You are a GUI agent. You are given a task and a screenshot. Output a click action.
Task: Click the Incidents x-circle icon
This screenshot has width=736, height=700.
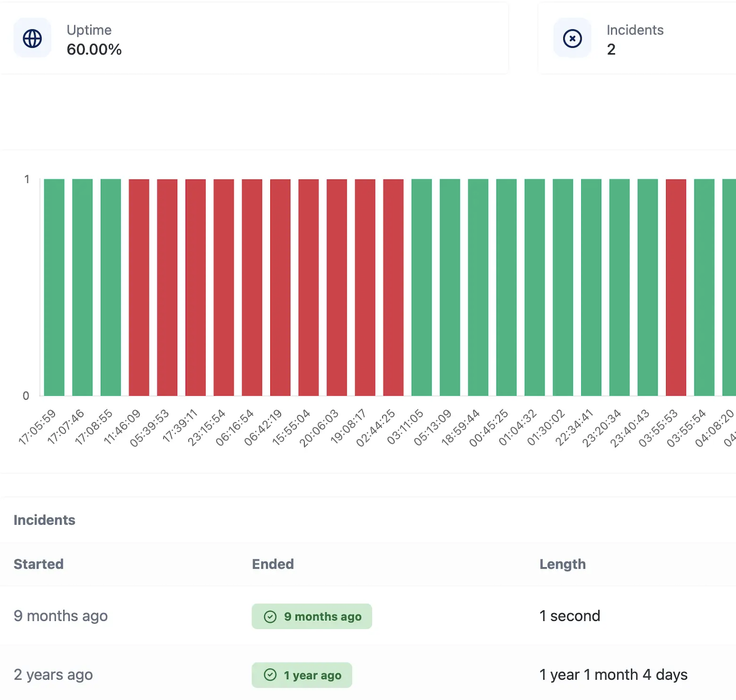tap(572, 39)
